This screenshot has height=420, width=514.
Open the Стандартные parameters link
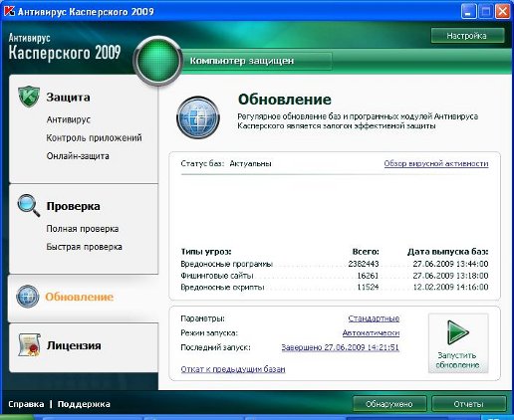point(374,318)
